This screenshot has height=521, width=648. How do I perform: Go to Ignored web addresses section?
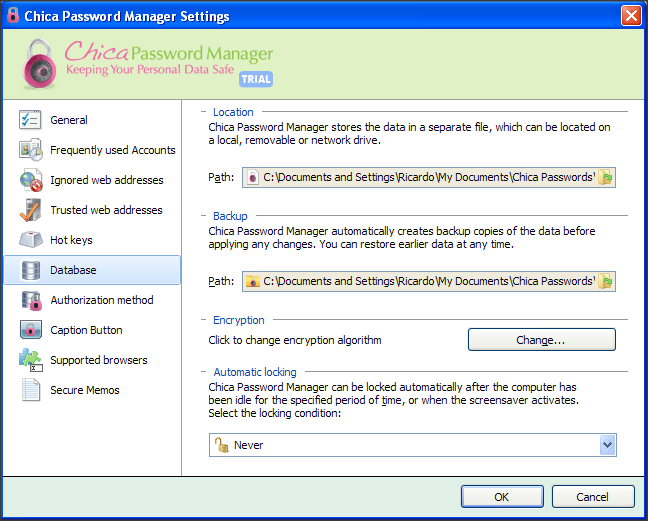[92, 180]
